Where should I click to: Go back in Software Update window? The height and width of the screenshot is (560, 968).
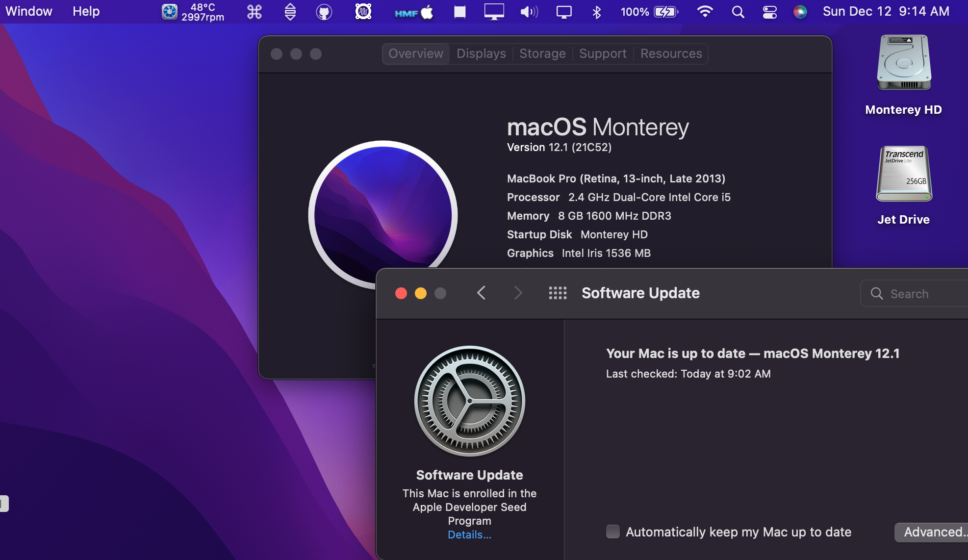point(481,293)
